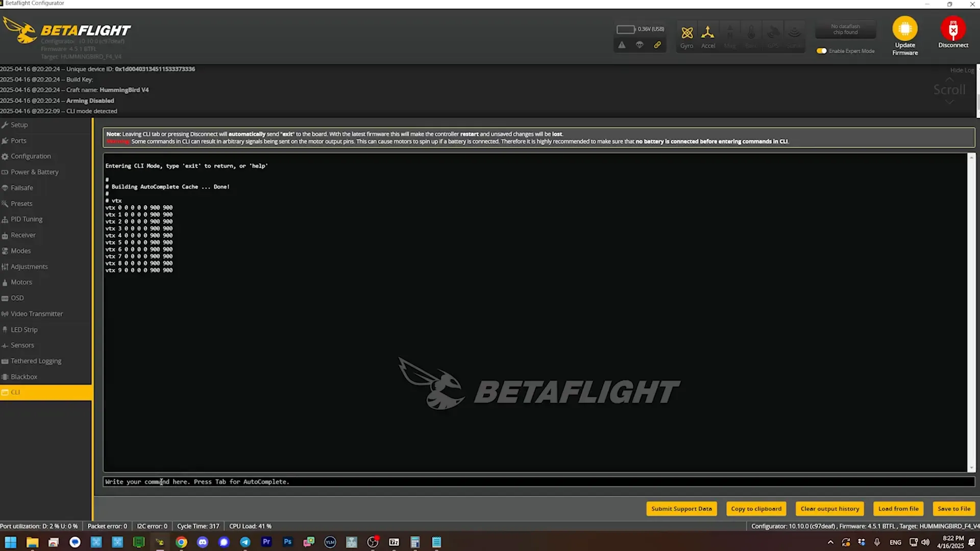Open Adobe Premiere Pro from the taskbar
Viewport: 980px width, 551px height.
click(266, 542)
